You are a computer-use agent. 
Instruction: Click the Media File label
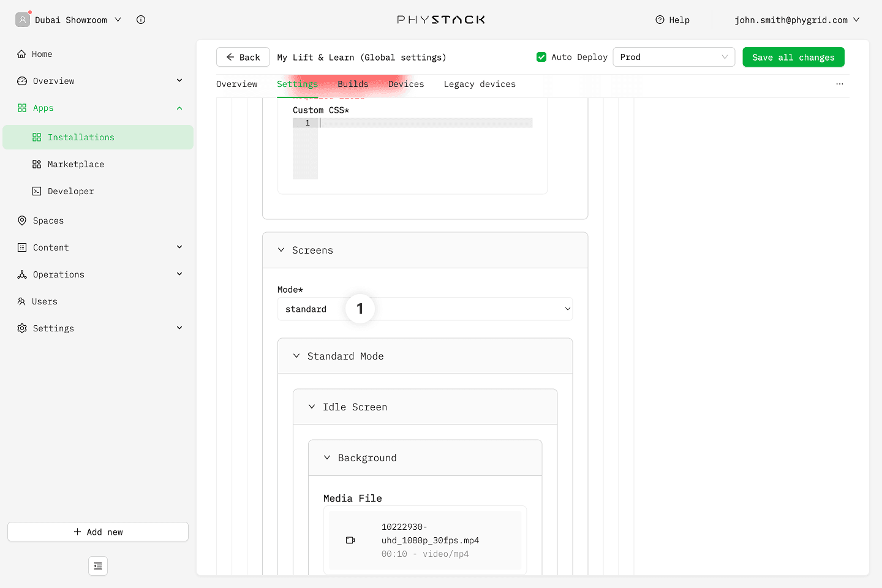pyautogui.click(x=353, y=498)
